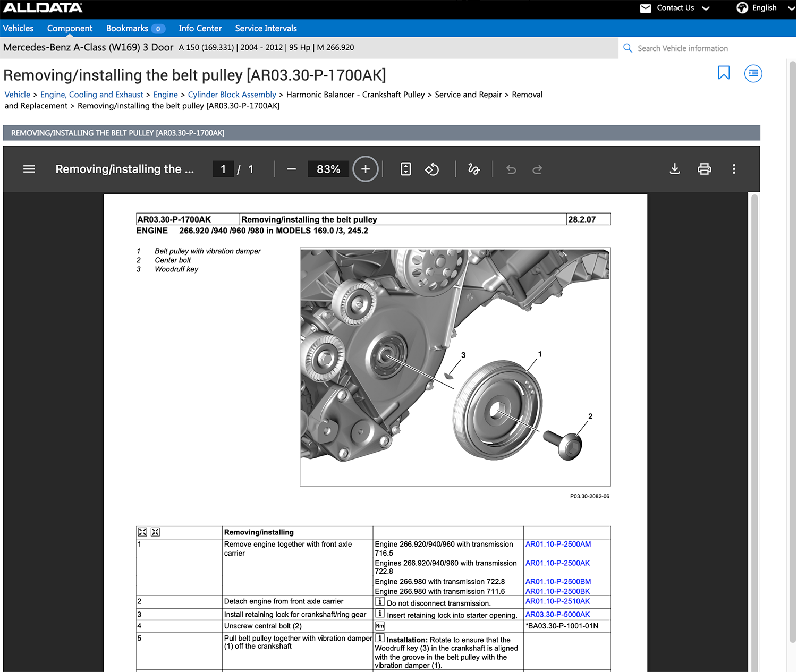Click the Engine breadcrumb link
Image resolution: width=797 pixels, height=672 pixels.
165,95
